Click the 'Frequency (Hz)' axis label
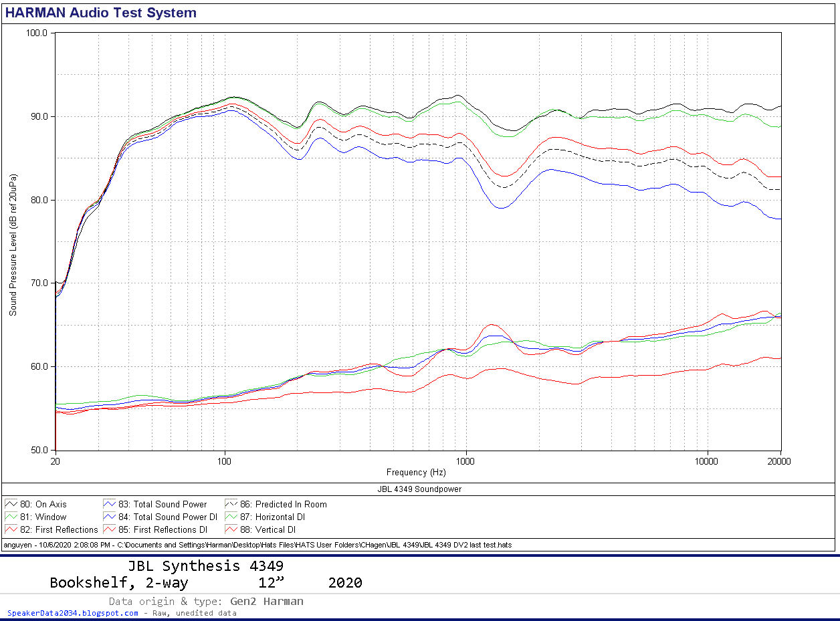This screenshot has height=621, width=840. 416,472
